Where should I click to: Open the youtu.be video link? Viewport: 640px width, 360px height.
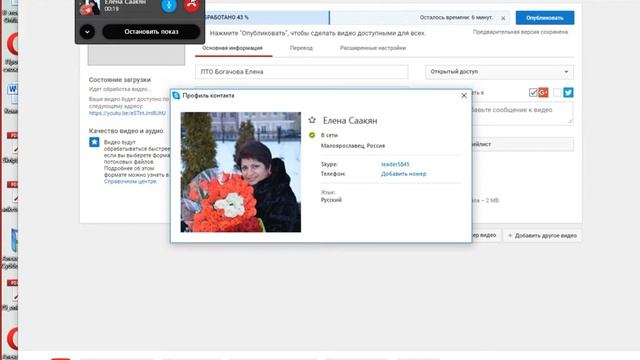click(x=127, y=113)
